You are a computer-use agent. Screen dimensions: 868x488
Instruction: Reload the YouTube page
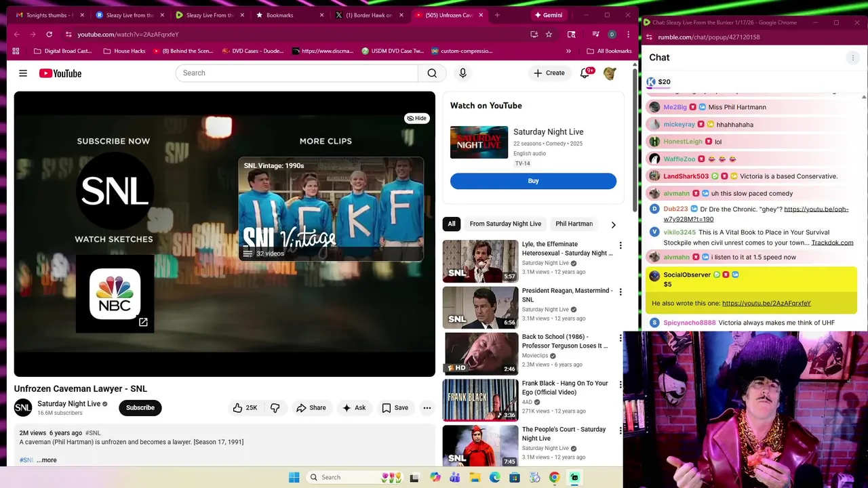[49, 34]
